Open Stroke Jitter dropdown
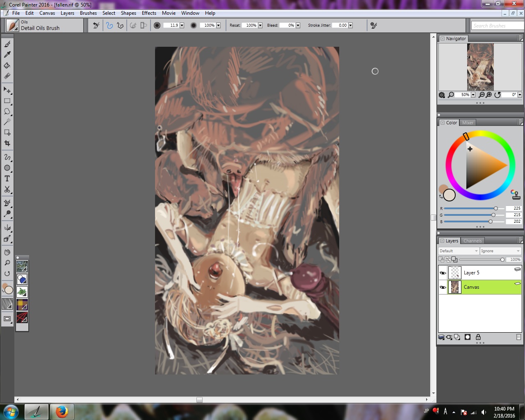Image resolution: width=525 pixels, height=420 pixels. click(350, 25)
